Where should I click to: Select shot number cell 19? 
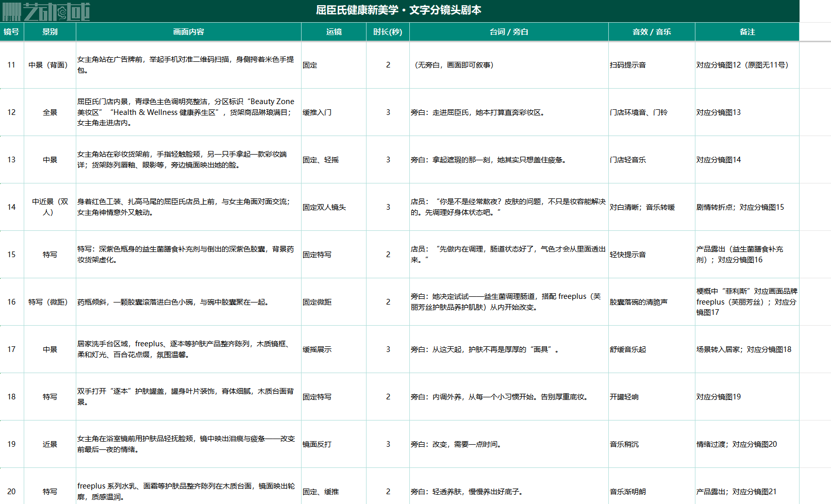pos(11,444)
